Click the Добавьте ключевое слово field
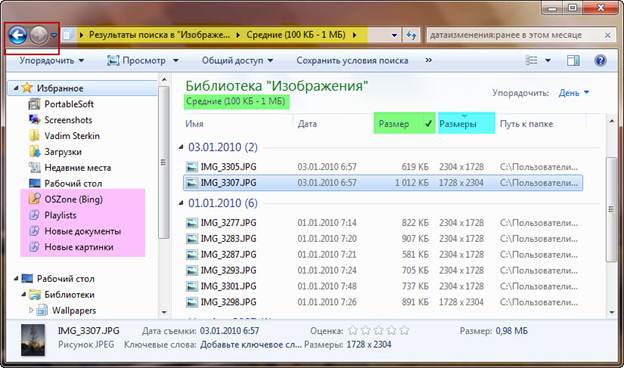 coord(251,345)
